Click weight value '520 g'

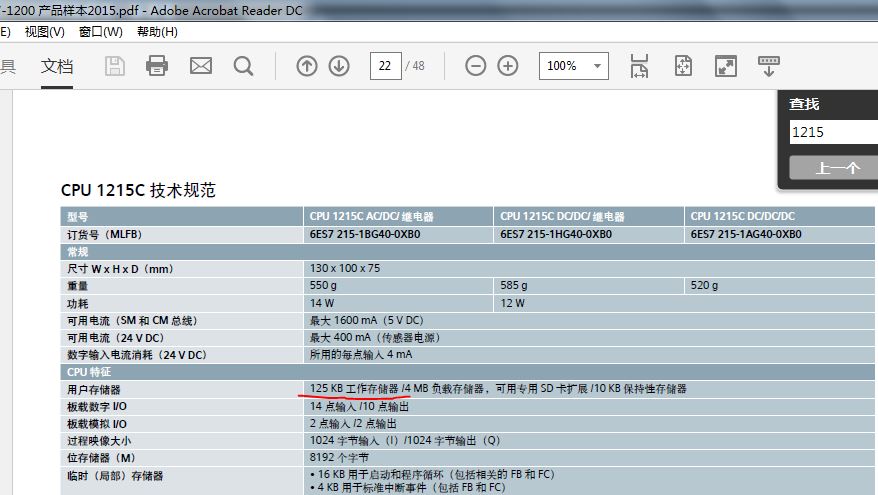pyautogui.click(x=704, y=286)
